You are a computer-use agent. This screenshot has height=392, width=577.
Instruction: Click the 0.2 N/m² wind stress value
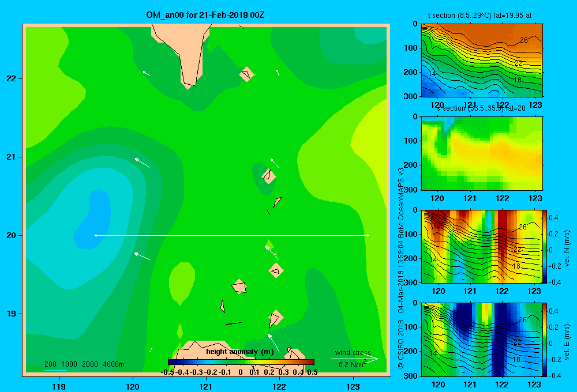tap(353, 364)
